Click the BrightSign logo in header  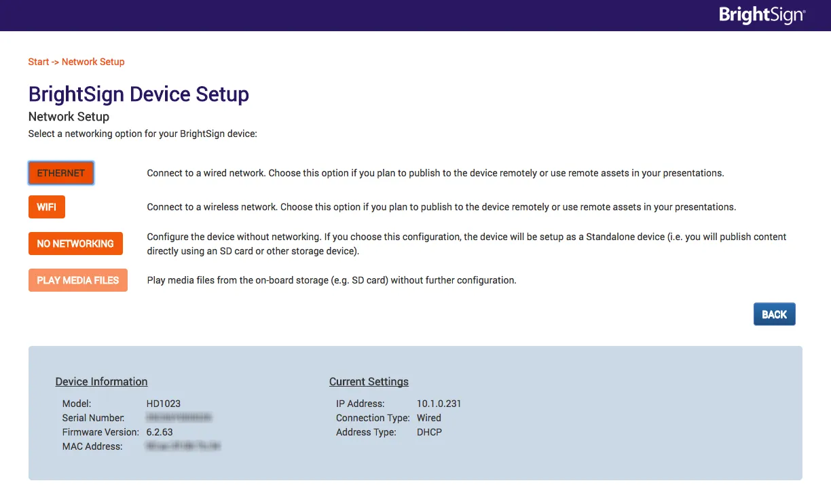[x=762, y=15]
